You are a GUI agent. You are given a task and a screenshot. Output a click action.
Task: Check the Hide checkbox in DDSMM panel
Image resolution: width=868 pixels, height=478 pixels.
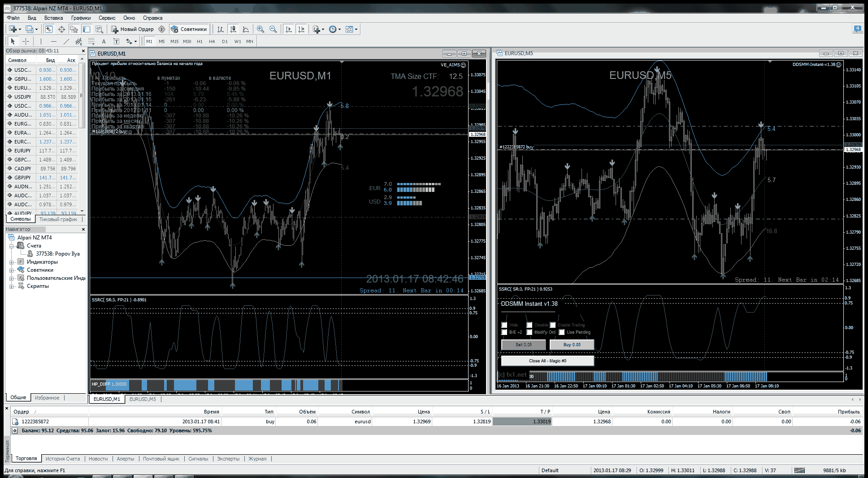pos(504,325)
